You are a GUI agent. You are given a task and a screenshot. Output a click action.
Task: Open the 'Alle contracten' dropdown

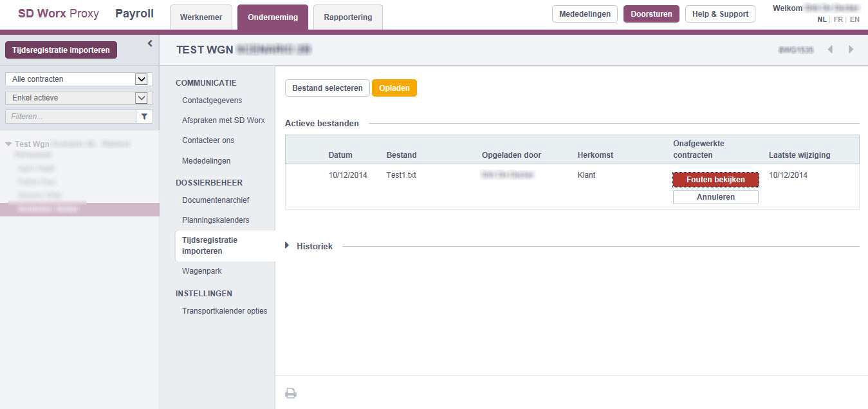point(141,79)
